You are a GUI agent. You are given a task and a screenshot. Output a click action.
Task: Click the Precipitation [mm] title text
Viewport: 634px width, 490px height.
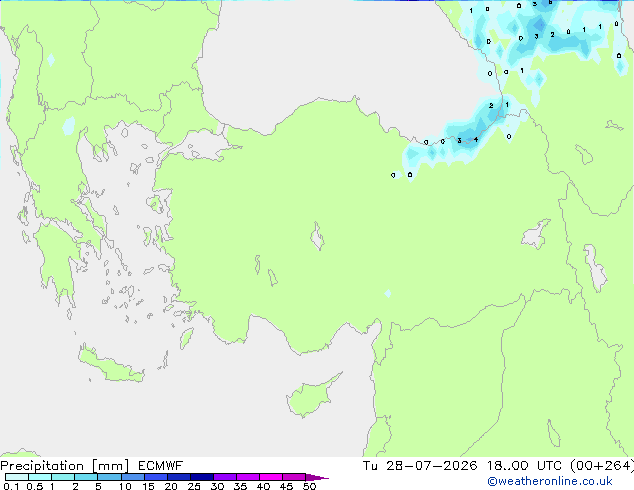tap(65, 466)
